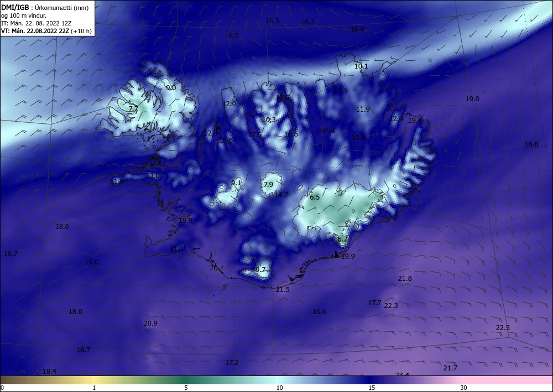Click the 21.7 value in the bottom-right
The image size is (553, 392).
pos(450,368)
